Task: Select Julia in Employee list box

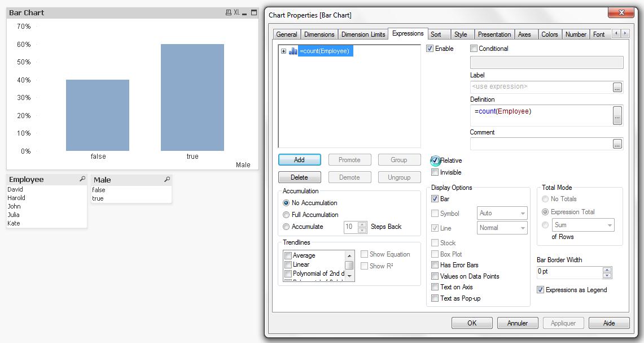Action: (47, 215)
